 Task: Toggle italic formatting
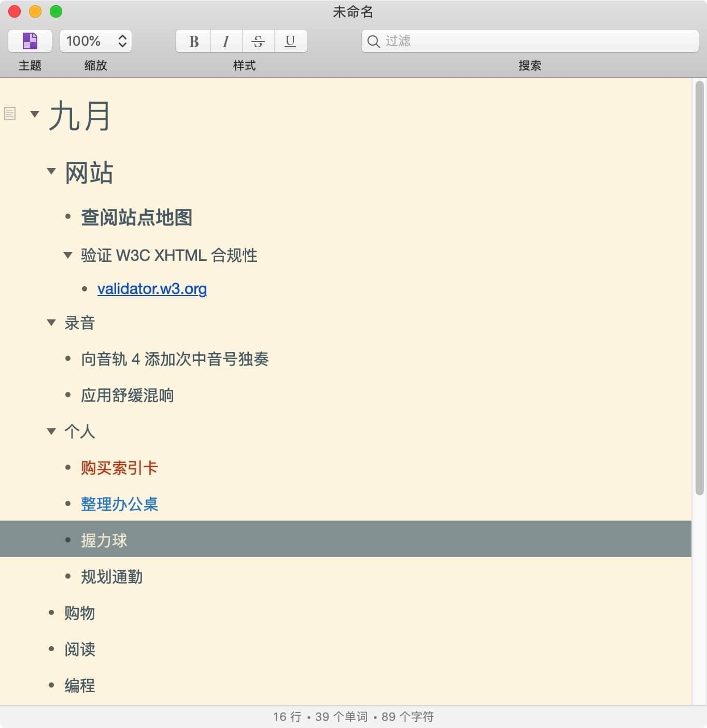(226, 41)
